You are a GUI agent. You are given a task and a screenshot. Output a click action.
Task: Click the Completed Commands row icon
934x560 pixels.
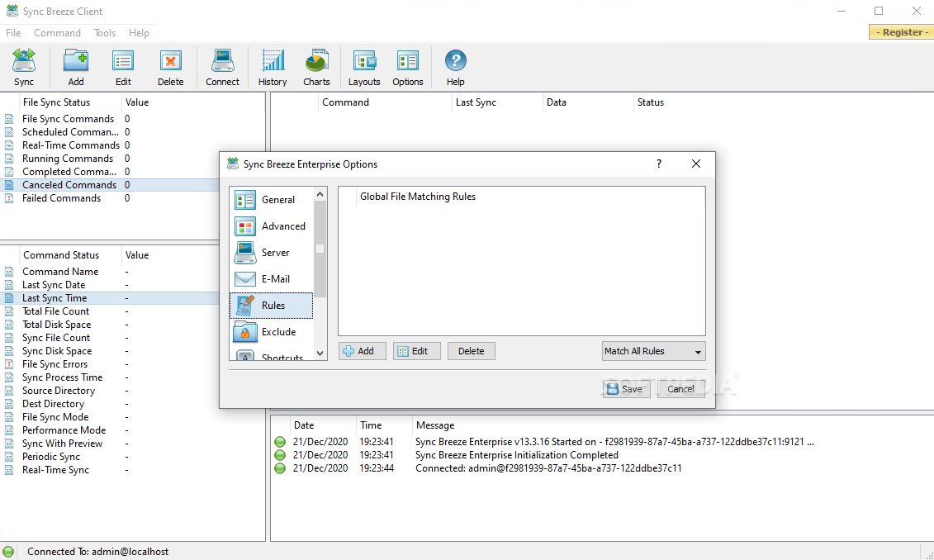9,172
